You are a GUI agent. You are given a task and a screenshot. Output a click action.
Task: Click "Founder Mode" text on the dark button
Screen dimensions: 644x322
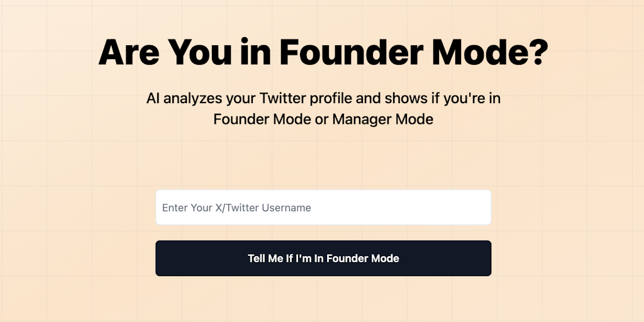363,258
